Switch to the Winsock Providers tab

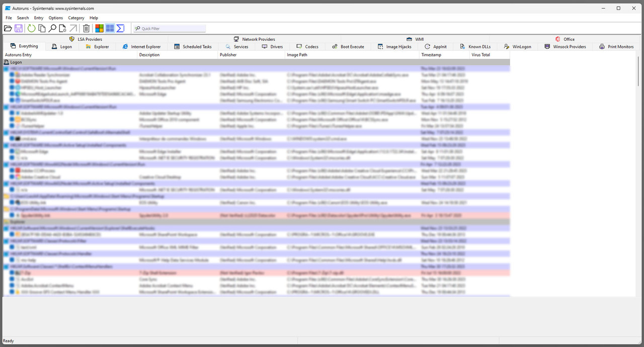coord(566,47)
